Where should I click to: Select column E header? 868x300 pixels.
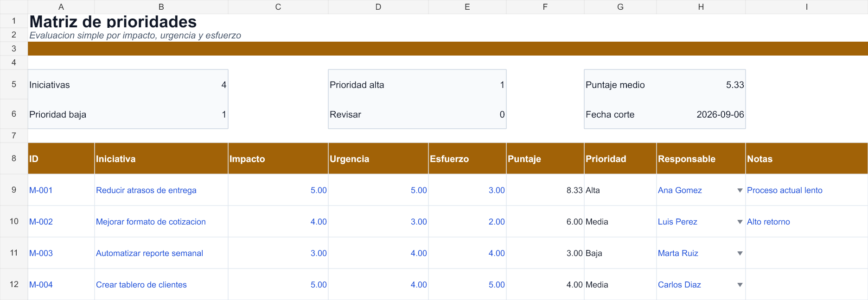pyautogui.click(x=467, y=7)
